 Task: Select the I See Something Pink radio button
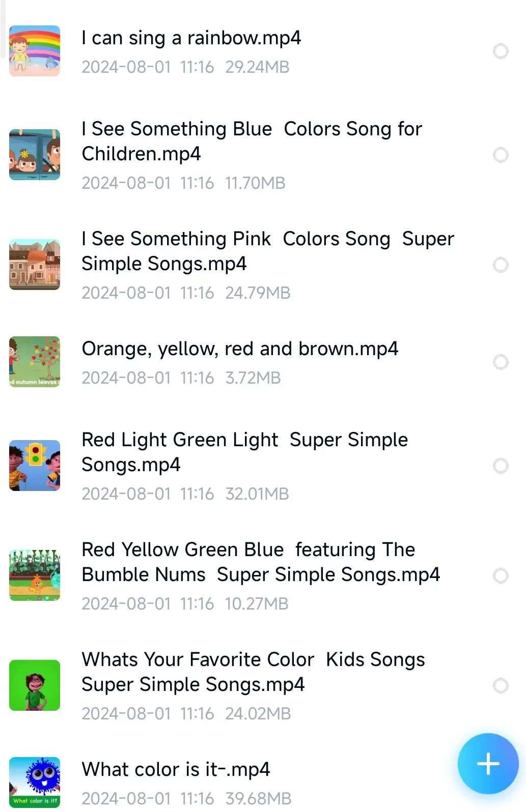pyautogui.click(x=501, y=265)
